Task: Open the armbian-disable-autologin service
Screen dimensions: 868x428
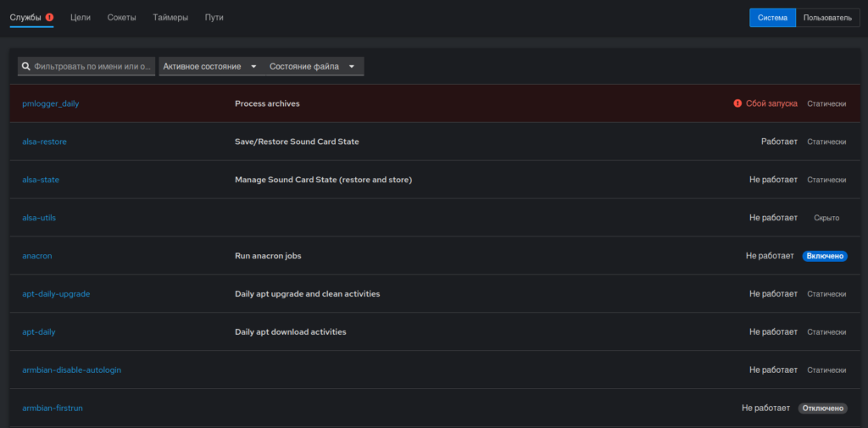Action: [71, 370]
